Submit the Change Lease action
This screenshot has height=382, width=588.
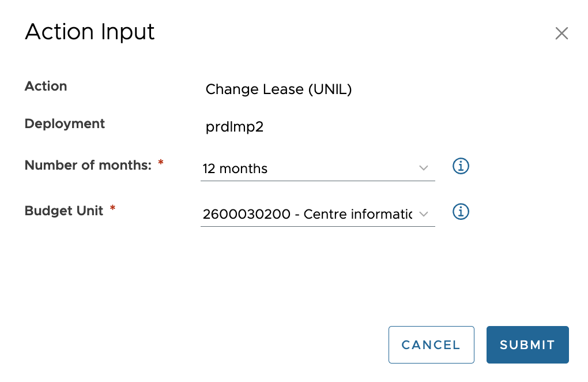pyautogui.click(x=527, y=344)
